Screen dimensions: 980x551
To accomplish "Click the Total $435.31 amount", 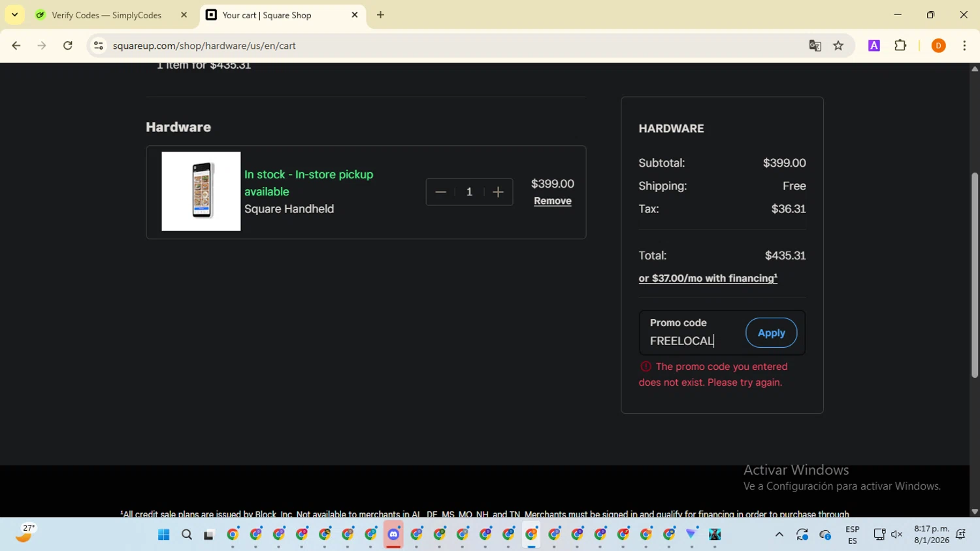I will coord(785,256).
